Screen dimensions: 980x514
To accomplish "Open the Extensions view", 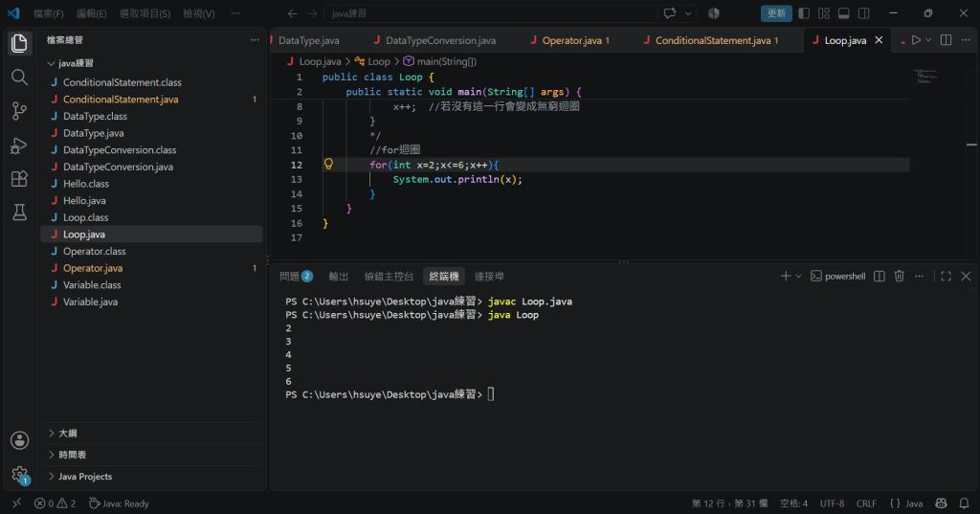I will coord(19,179).
